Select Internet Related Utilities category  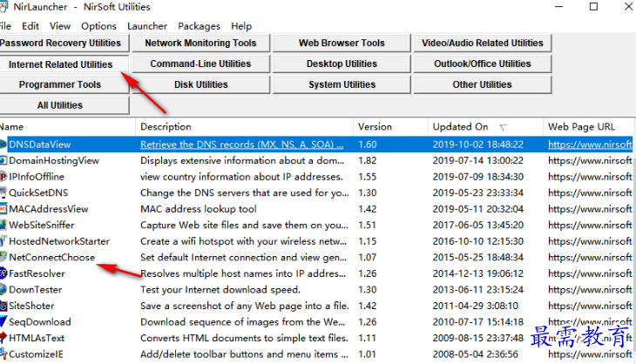click(64, 64)
